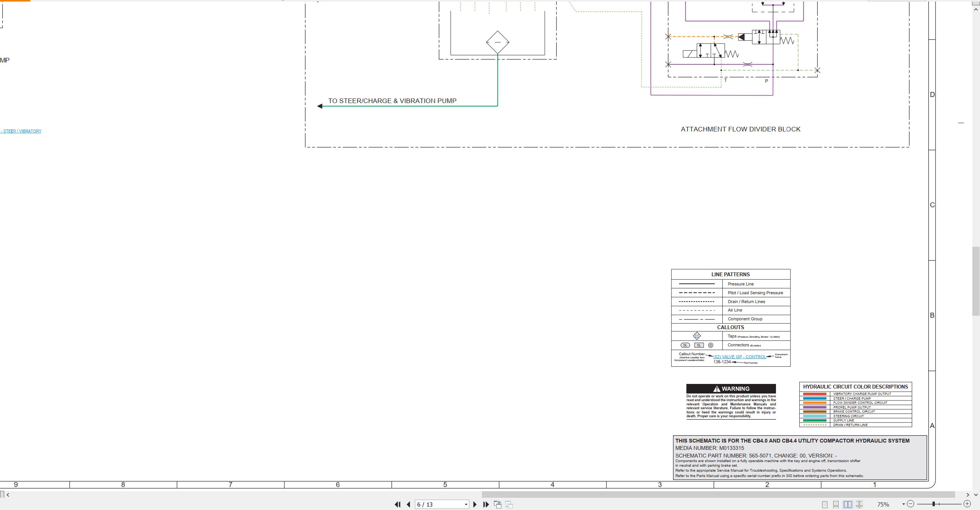Click the 'TO STEER/CHARGE & VIBRATION PUMP' label
Image resolution: width=980 pixels, height=510 pixels.
tap(392, 101)
